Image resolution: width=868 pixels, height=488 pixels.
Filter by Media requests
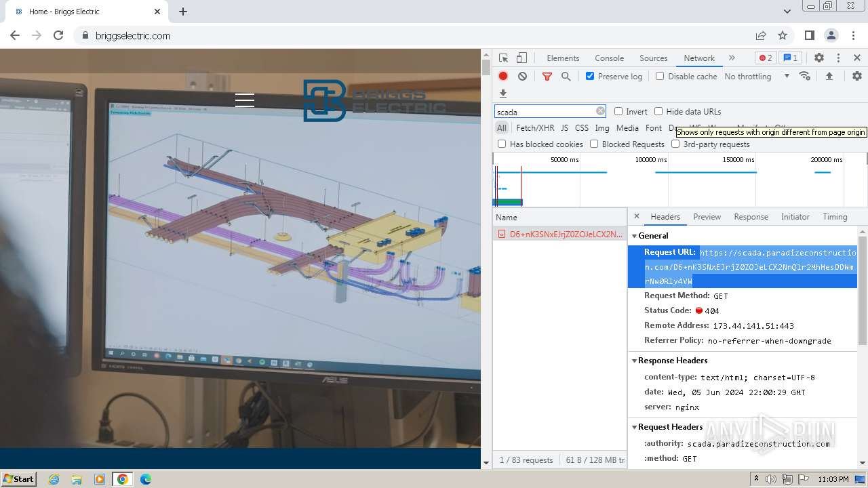click(627, 127)
